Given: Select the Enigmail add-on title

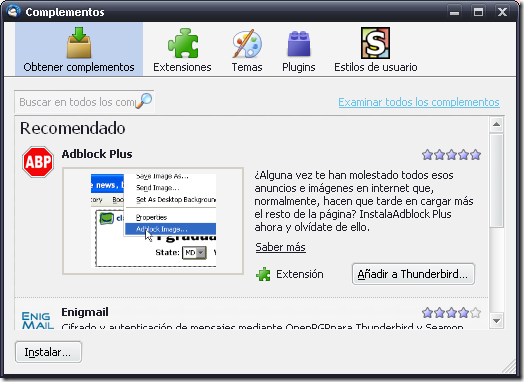Looking at the screenshot, I should pyautogui.click(x=85, y=312).
